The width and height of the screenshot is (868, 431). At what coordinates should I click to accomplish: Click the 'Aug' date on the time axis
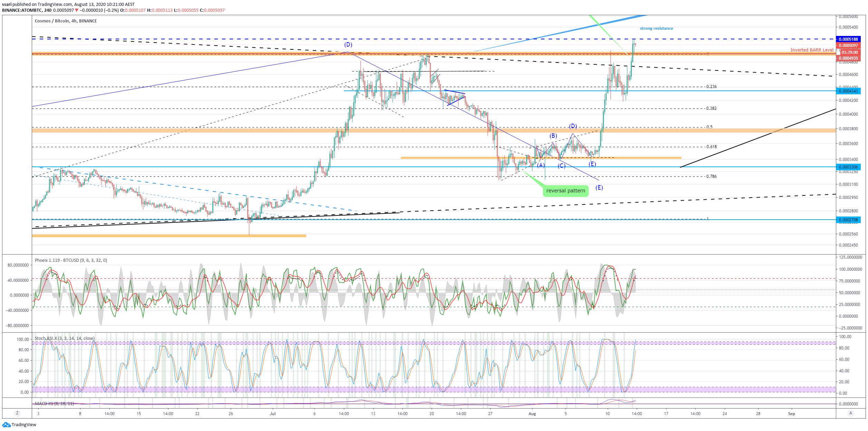click(x=532, y=414)
